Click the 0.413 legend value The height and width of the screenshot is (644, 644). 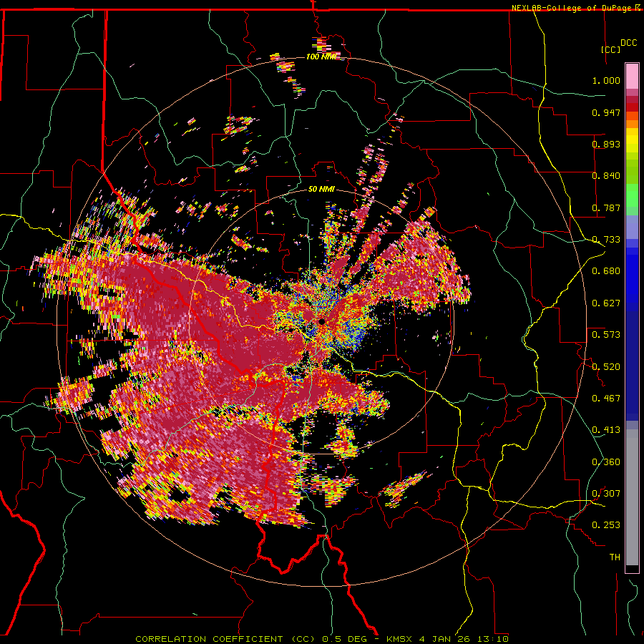pos(606,430)
